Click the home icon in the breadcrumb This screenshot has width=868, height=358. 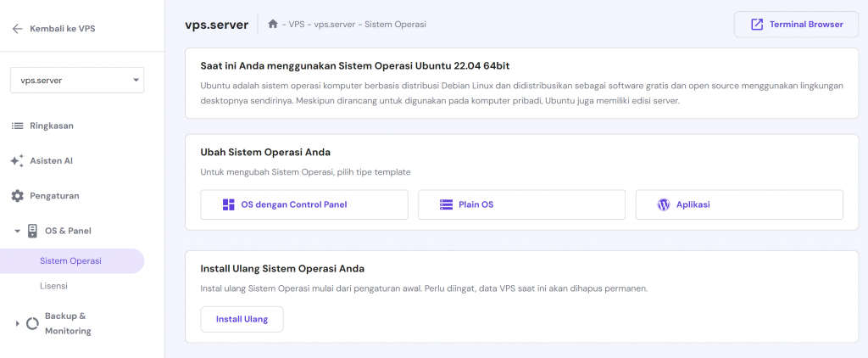point(273,25)
